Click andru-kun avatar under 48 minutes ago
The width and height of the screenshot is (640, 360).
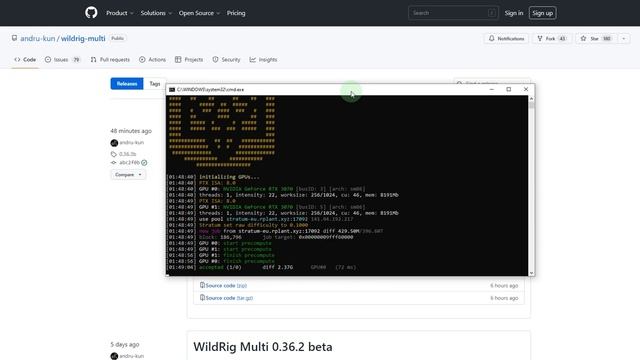[114, 143]
